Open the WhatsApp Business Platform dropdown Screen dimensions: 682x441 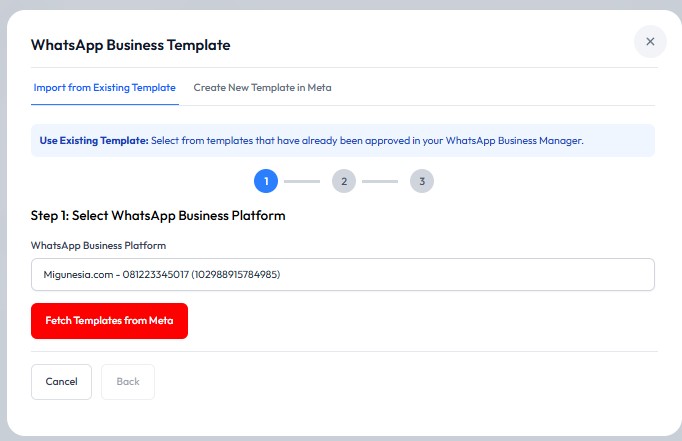tap(343, 274)
